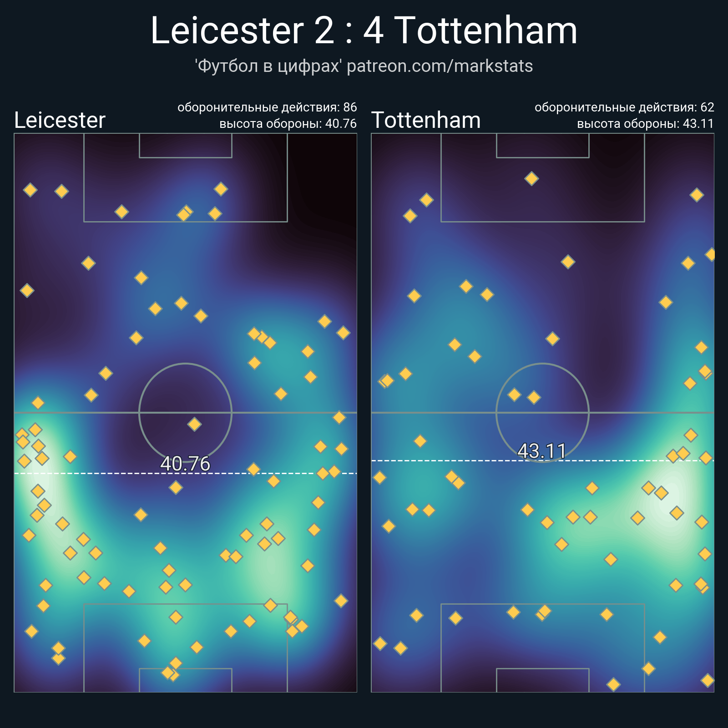Click the diamond in Tottenham's bottom-right pitch corner
The height and width of the screenshot is (728, 728).
click(x=708, y=680)
